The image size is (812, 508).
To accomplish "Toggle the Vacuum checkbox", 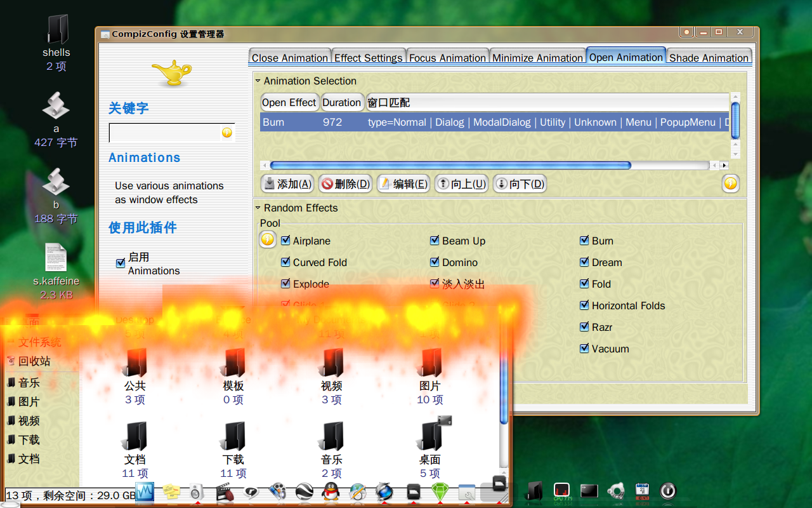I will (x=584, y=349).
